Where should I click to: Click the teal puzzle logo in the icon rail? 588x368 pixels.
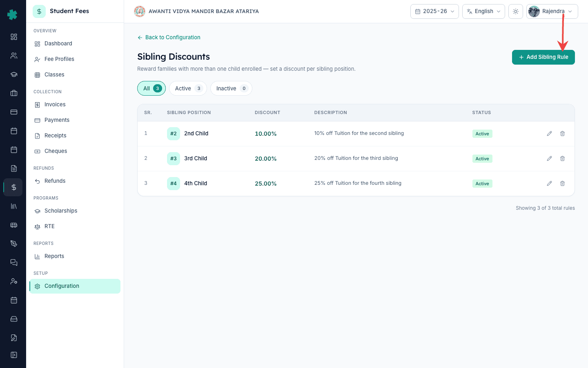13,15
